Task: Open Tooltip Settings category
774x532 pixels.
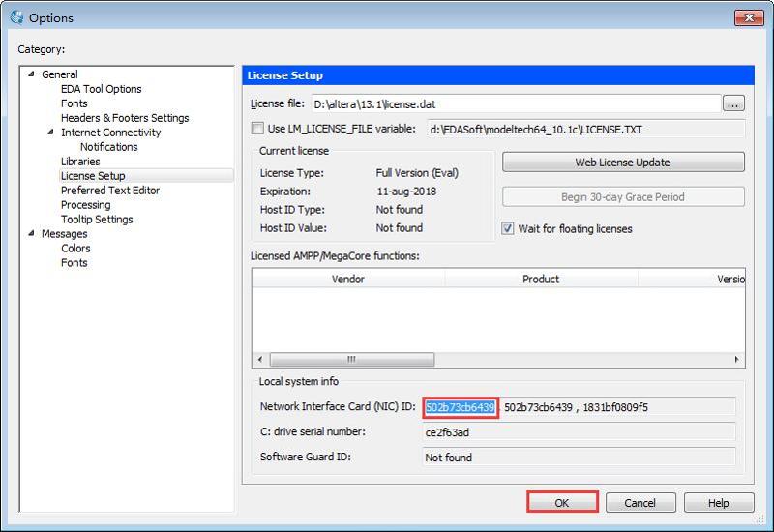Action: pos(97,220)
